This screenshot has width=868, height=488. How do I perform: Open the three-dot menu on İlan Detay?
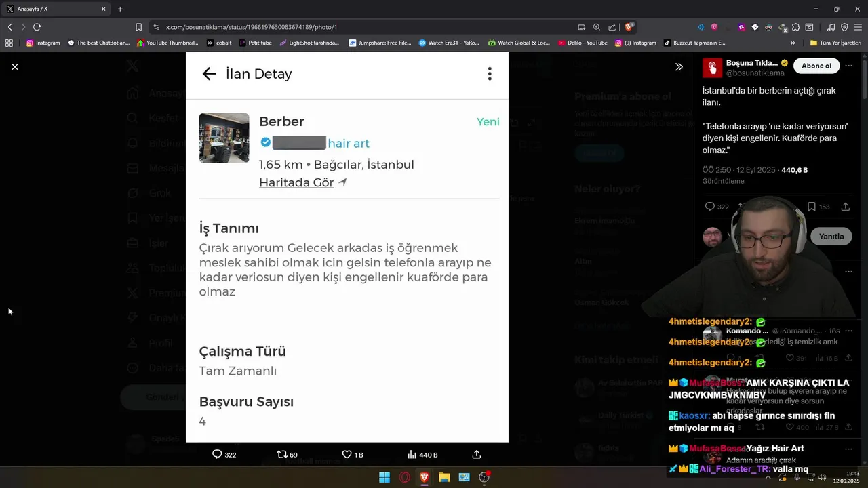click(490, 74)
